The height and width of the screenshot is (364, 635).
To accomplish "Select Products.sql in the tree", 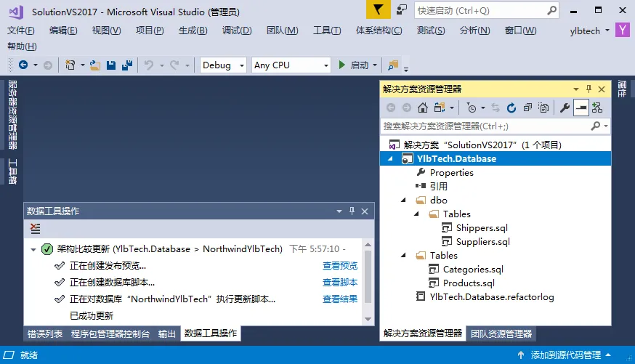I will (x=469, y=283).
